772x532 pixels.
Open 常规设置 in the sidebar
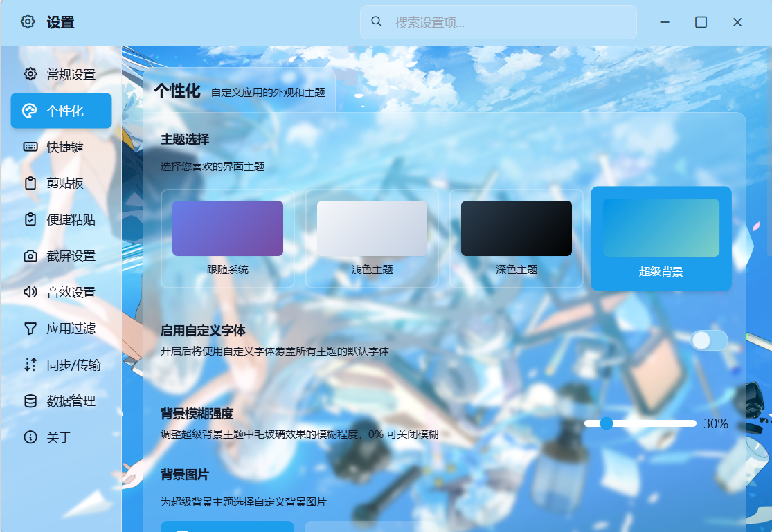(x=61, y=74)
